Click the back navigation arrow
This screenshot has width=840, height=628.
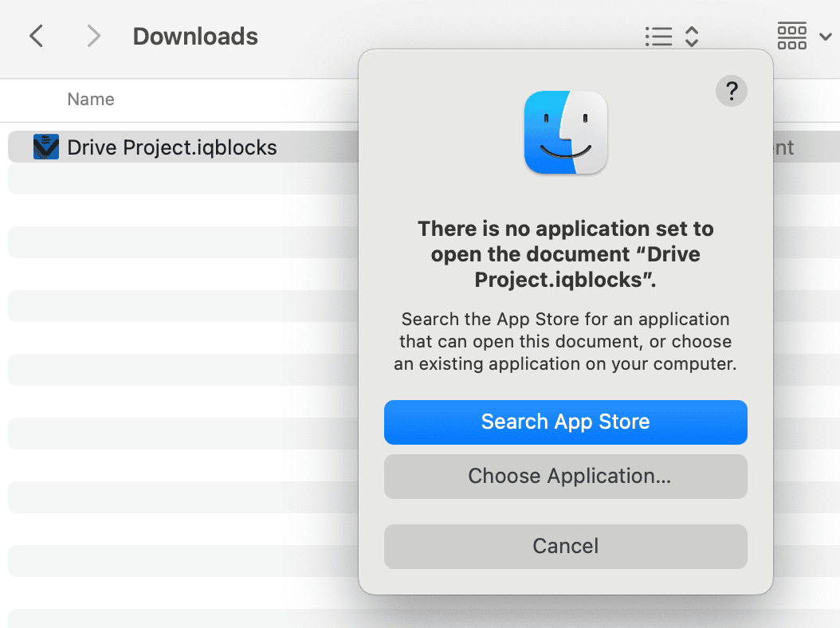(x=36, y=36)
